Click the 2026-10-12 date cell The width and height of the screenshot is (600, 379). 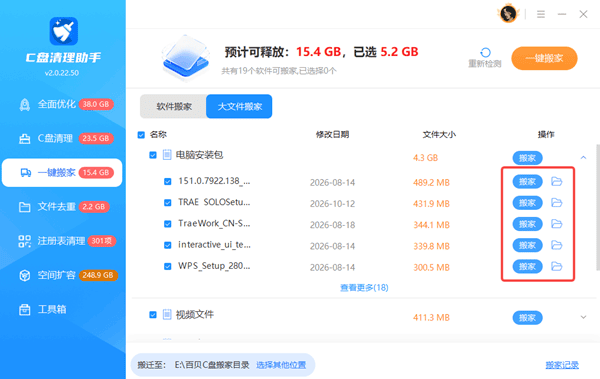click(x=333, y=204)
